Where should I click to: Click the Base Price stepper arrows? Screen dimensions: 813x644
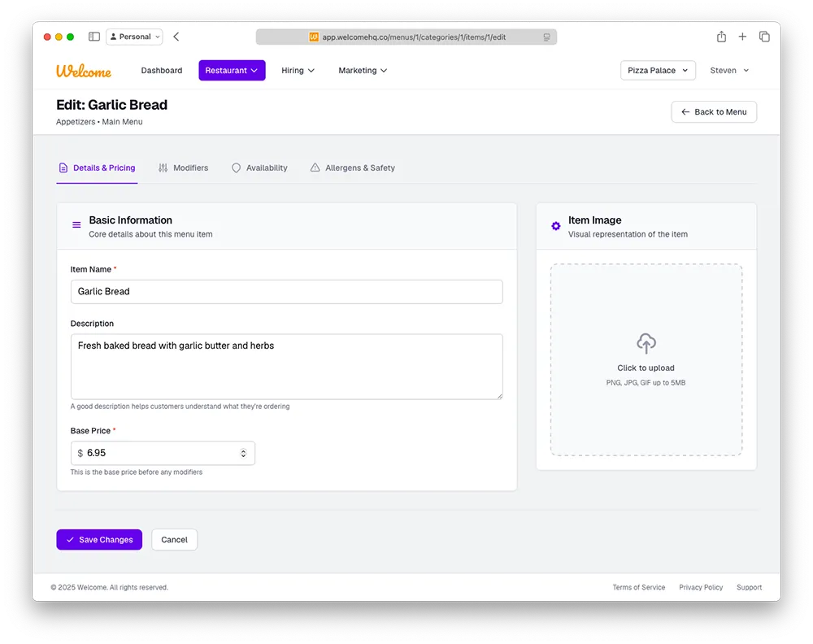tap(243, 453)
